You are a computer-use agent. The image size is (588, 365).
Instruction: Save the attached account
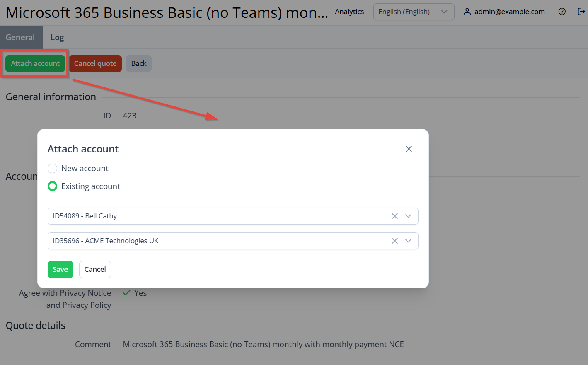pos(60,269)
